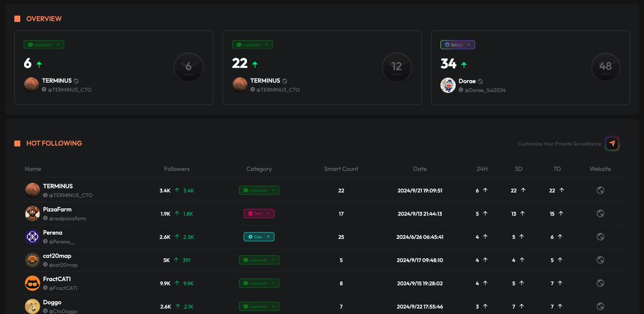Click the 12 hour dial in overview
The width and height of the screenshot is (644, 314).
click(397, 67)
